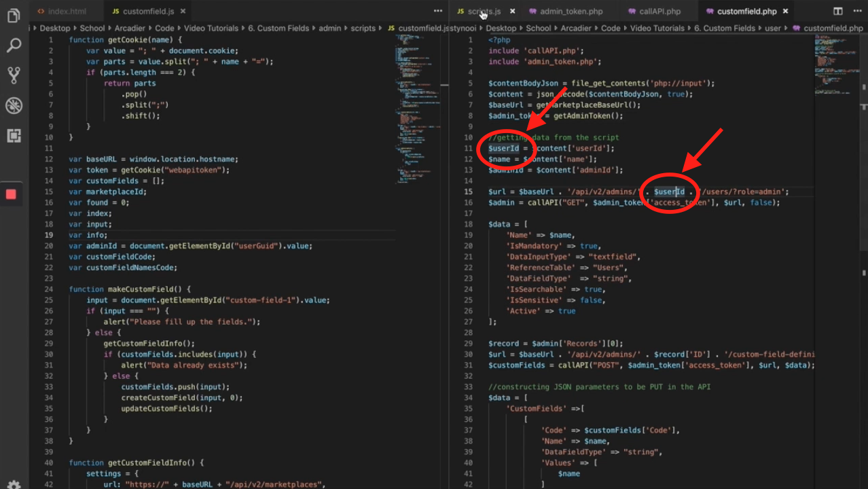868x489 pixels.
Task: Switch to the index.html tab
Action: [x=66, y=12]
